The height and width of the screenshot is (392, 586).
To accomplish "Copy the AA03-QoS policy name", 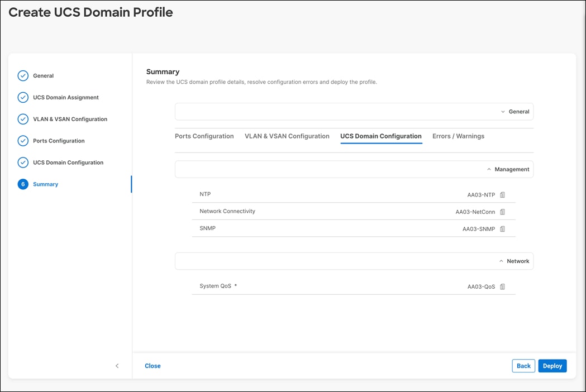I will (x=502, y=286).
